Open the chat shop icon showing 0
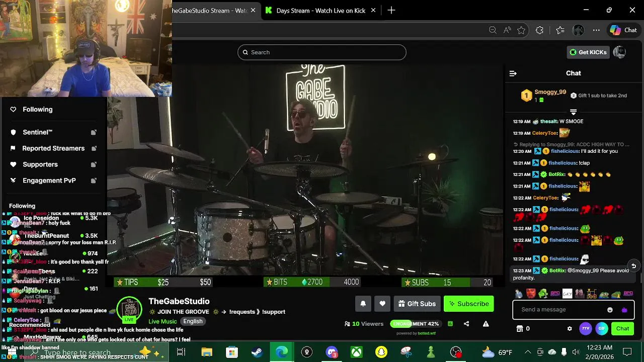The image size is (644, 362). point(523,328)
